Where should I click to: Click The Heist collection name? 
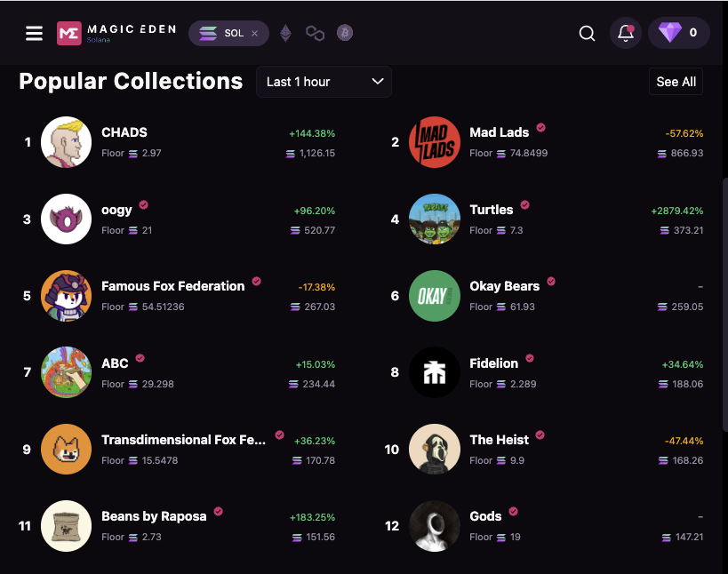(x=499, y=440)
